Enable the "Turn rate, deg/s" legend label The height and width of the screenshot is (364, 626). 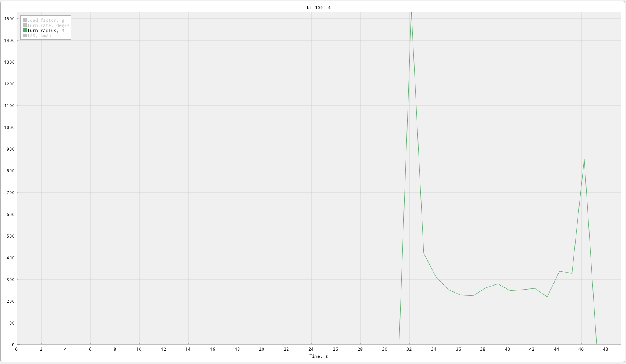[x=48, y=25]
